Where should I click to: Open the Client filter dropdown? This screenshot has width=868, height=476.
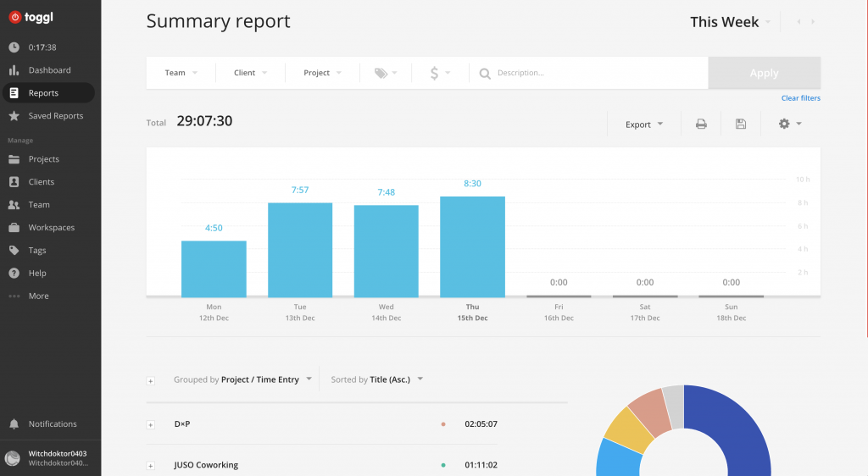coord(250,73)
